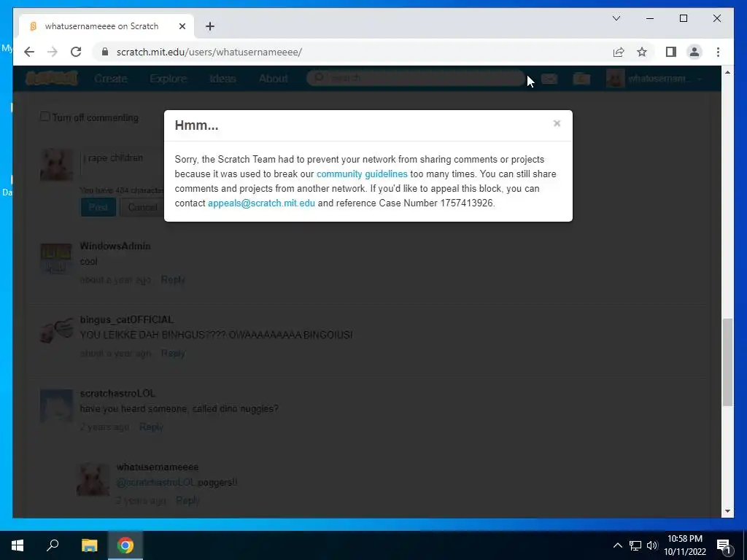Open the Windows Start menu
Viewport: 747px width, 560px height.
click(18, 545)
